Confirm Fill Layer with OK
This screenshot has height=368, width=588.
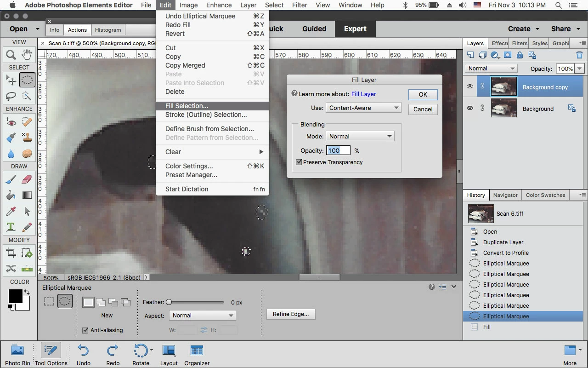click(423, 94)
